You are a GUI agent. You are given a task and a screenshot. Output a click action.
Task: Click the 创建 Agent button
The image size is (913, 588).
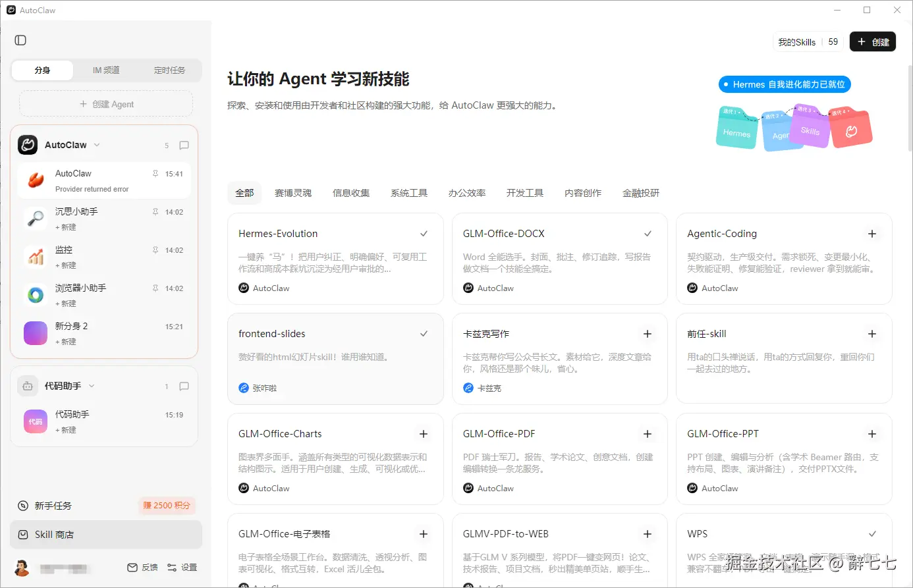pos(106,104)
